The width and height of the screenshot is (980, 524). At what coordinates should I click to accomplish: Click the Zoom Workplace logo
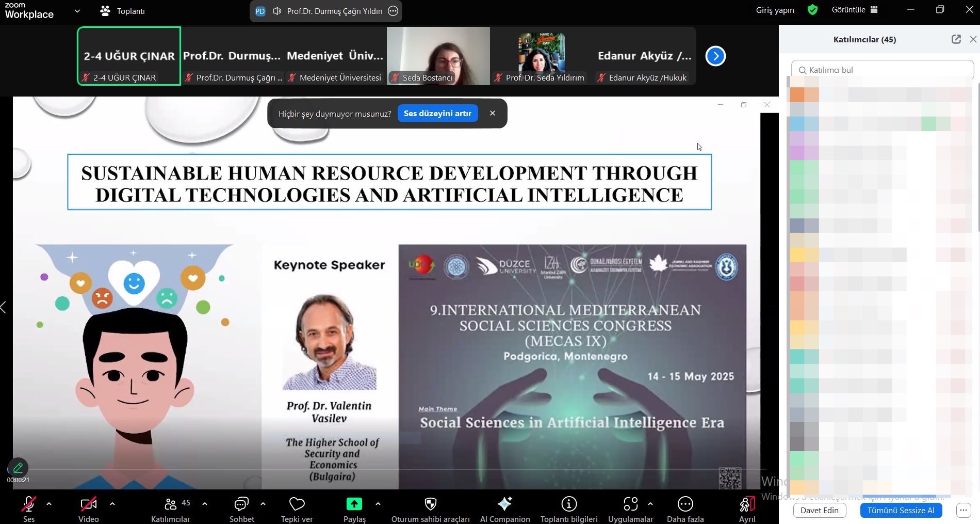[29, 10]
